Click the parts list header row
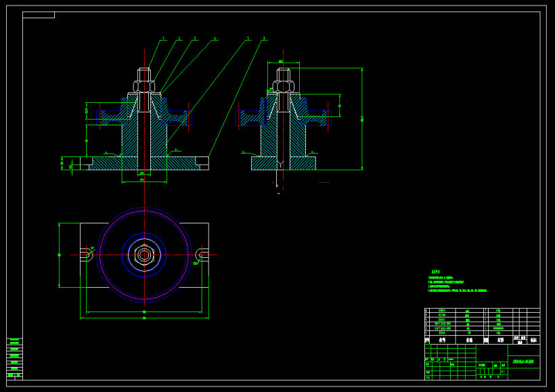Viewport: 555px width, 392px height. [x=482, y=340]
